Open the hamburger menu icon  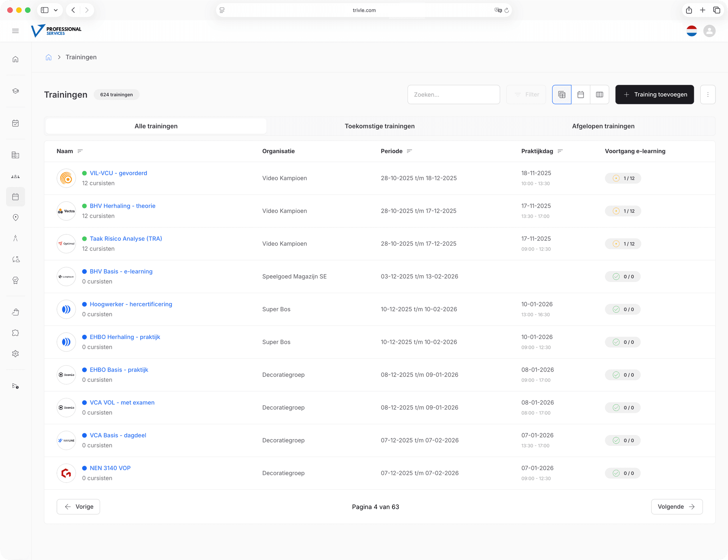click(x=16, y=31)
